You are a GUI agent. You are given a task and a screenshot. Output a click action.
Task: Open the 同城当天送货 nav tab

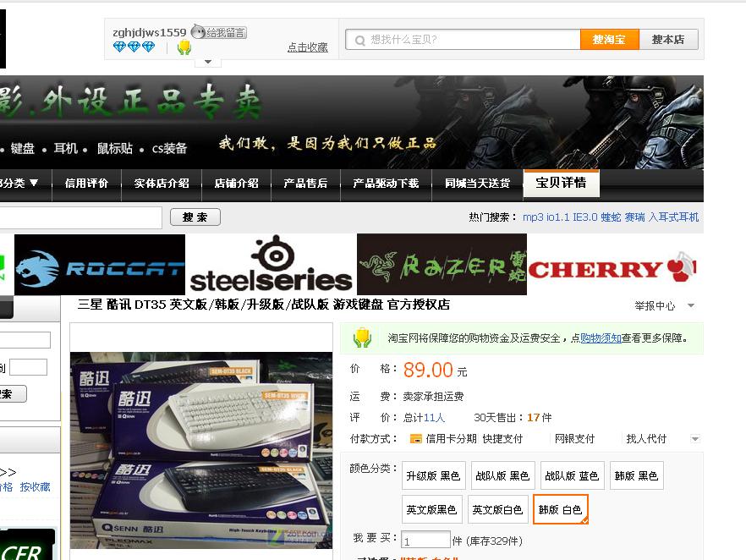pyautogui.click(x=477, y=184)
